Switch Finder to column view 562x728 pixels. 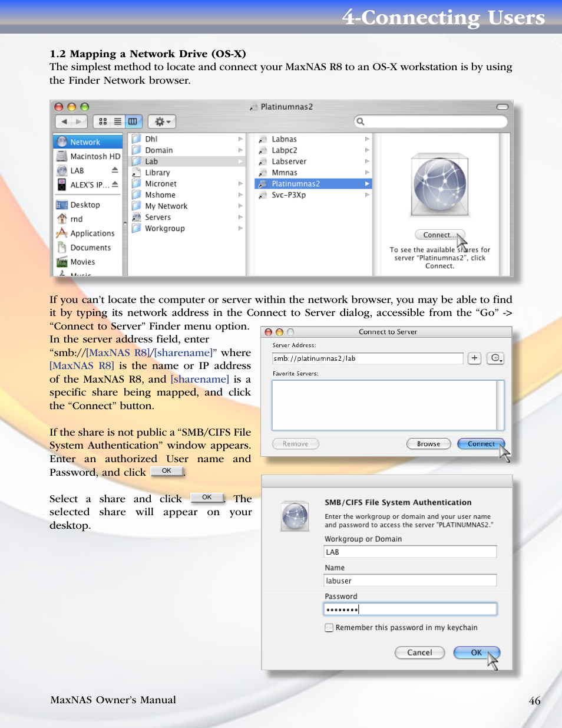pos(133,121)
